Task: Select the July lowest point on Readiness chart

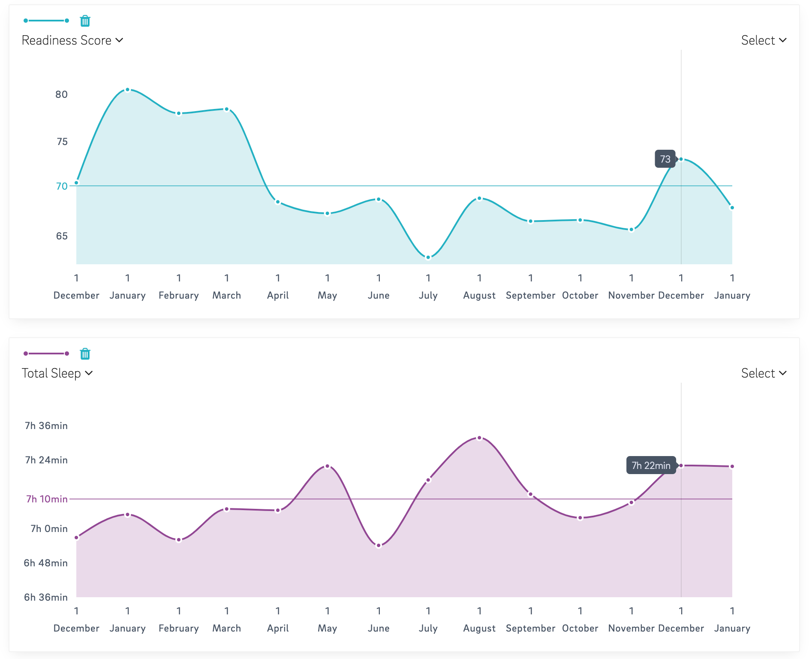Action: [x=428, y=257]
